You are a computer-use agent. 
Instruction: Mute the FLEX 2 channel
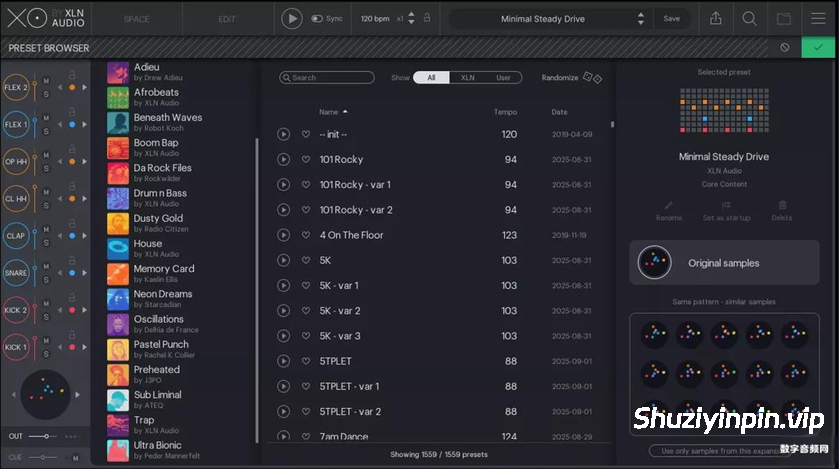(x=46, y=81)
